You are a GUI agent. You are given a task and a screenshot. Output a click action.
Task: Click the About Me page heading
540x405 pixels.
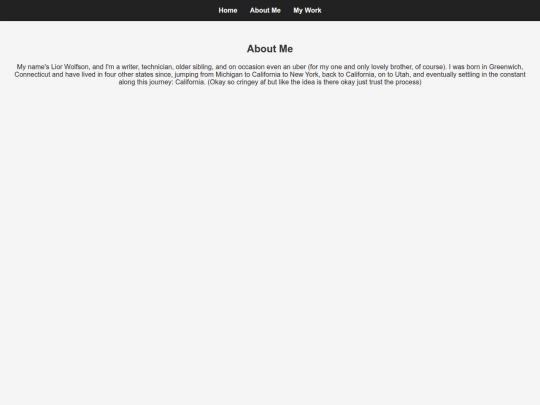270,49
